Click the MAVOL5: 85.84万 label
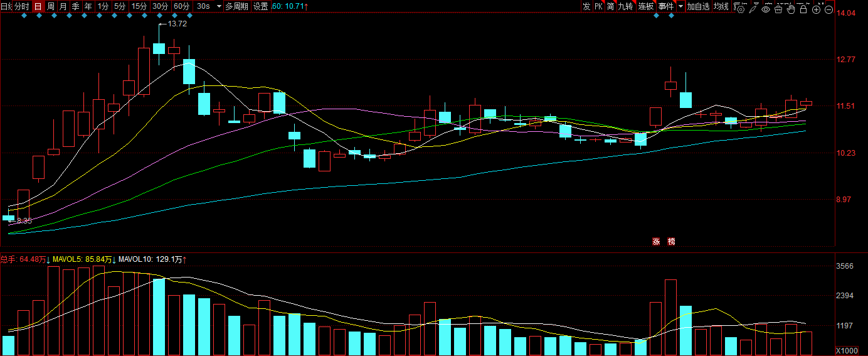 click(x=85, y=259)
